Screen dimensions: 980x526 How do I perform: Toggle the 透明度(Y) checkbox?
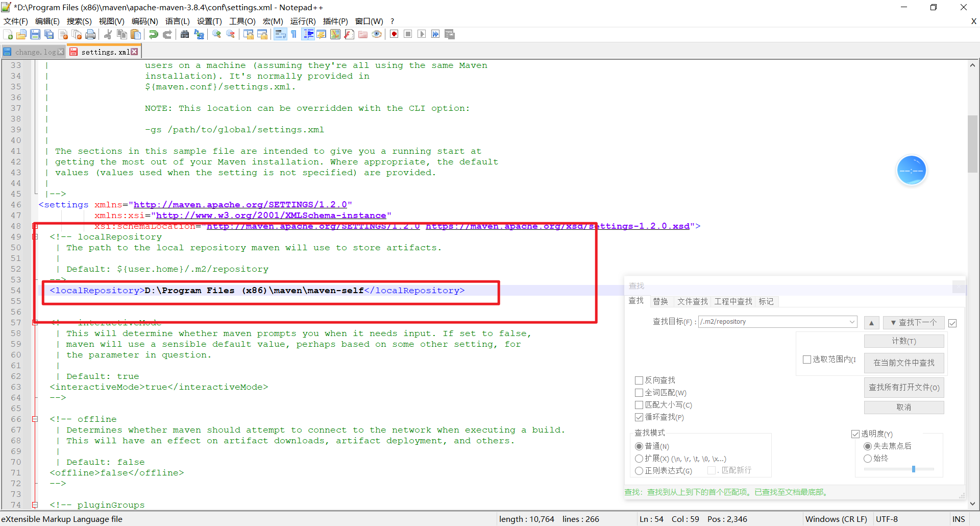tap(855, 434)
